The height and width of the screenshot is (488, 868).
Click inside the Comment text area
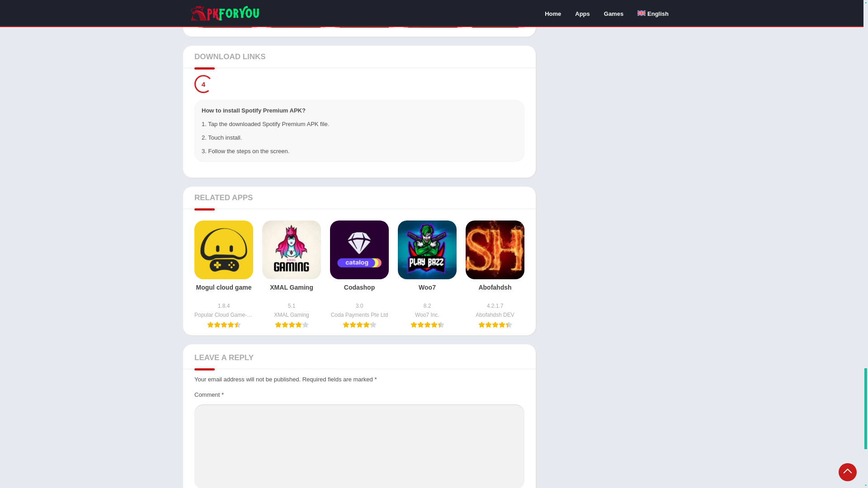[x=359, y=446]
